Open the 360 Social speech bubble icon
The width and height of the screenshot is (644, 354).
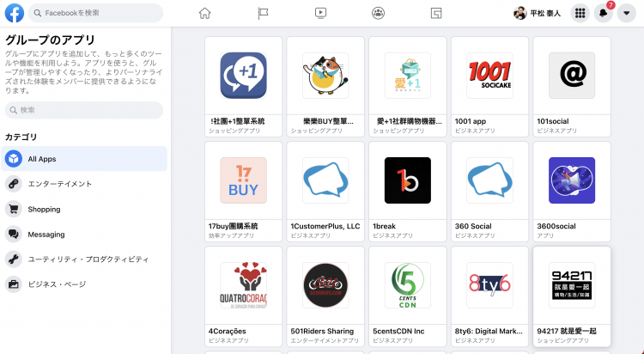pos(489,180)
